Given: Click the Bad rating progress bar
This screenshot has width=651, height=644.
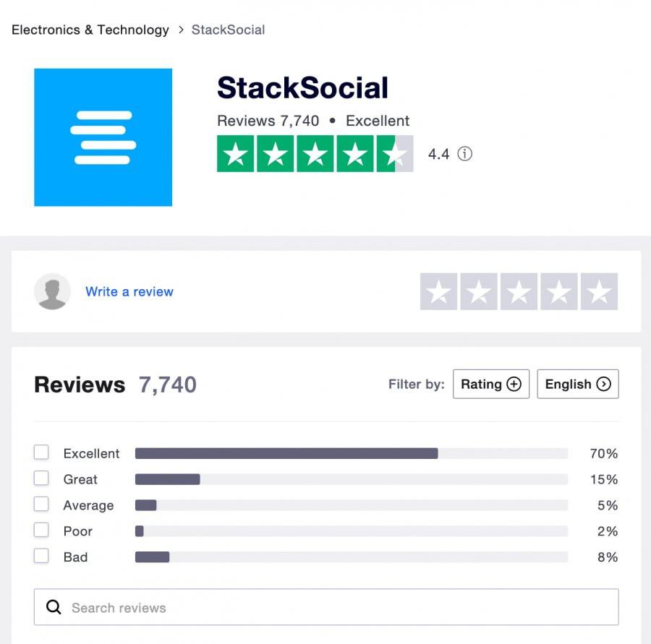Looking at the screenshot, I should point(352,557).
